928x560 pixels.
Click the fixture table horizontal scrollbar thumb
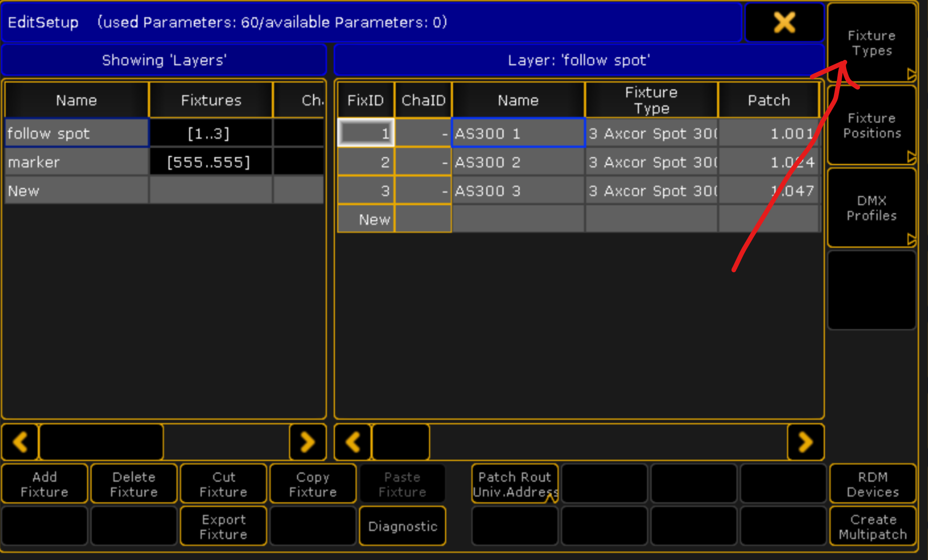(400, 442)
